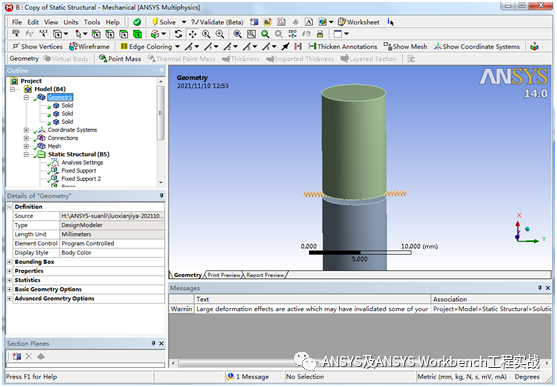Click the outline tree scroll down arrow
557x387 pixels.
pyautogui.click(x=161, y=183)
